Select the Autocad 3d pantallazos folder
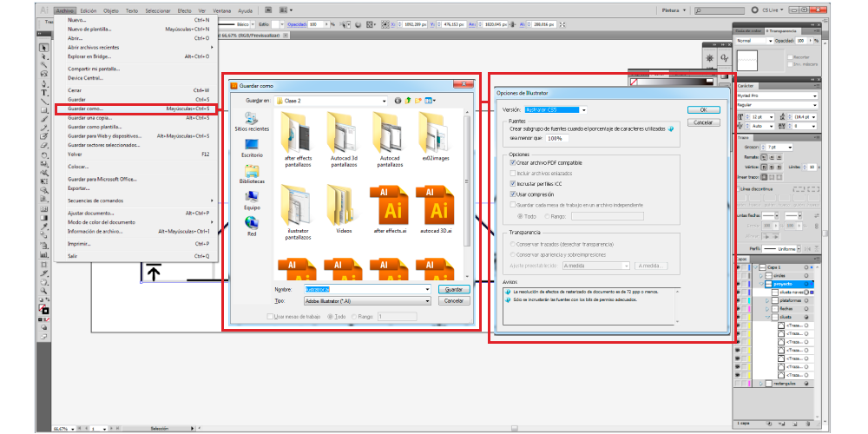 pyautogui.click(x=345, y=138)
